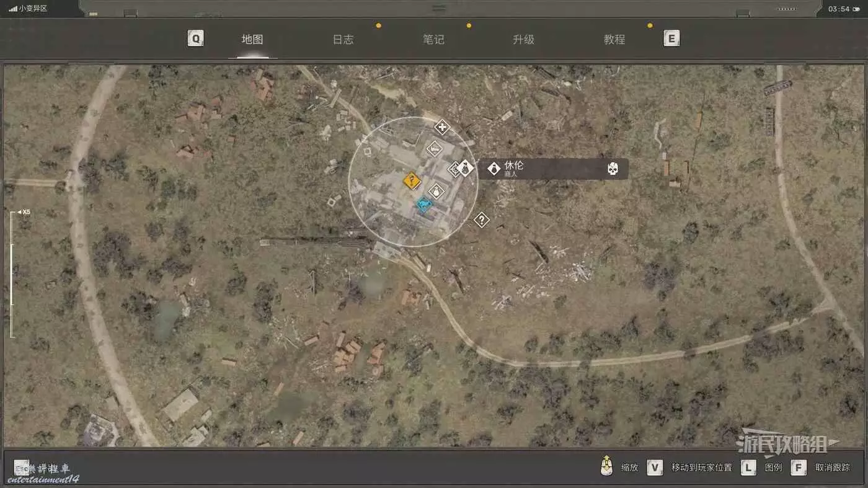Open the 笔记 tab
868x488 pixels.
[x=433, y=40]
